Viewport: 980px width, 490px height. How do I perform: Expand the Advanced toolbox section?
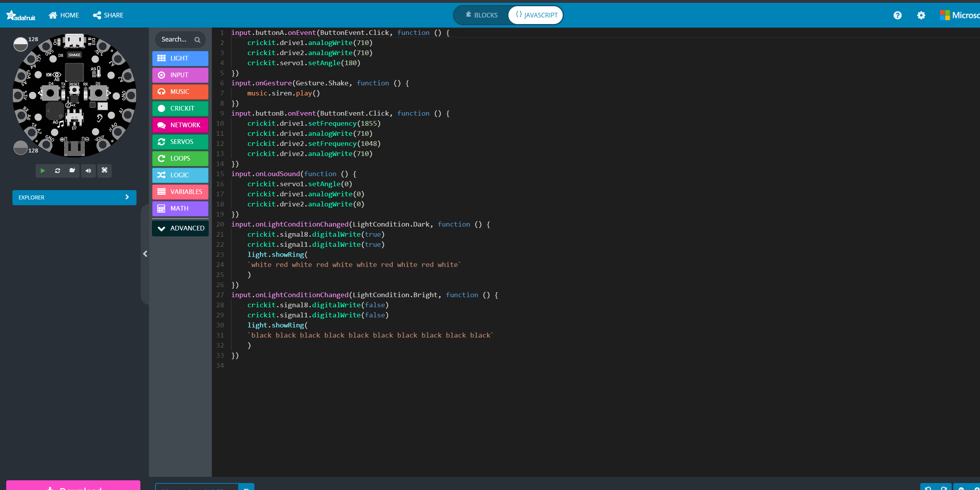tap(180, 228)
